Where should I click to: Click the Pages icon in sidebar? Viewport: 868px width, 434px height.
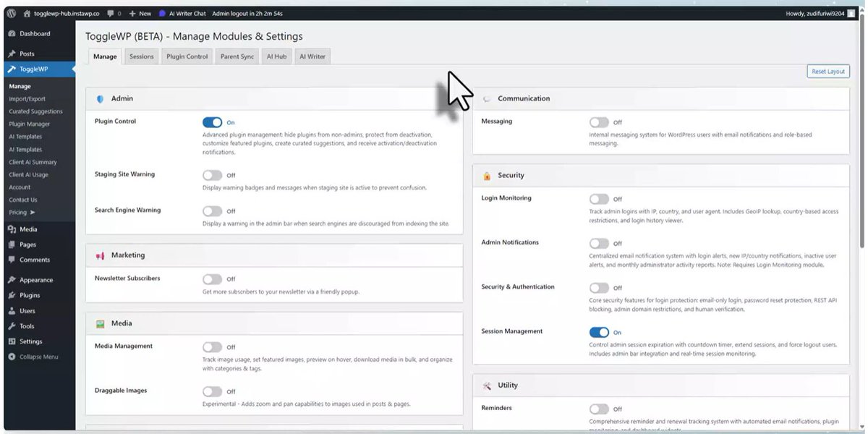tap(12, 244)
